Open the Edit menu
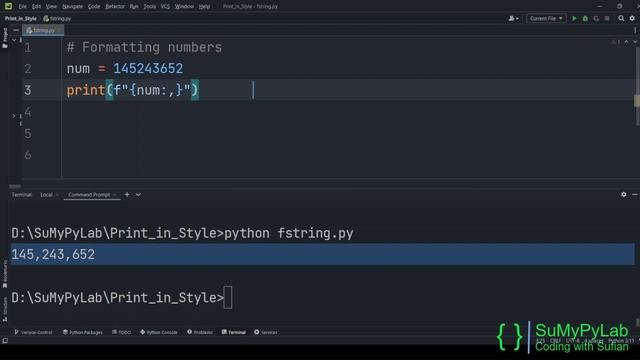640x360 pixels. pos(36,7)
